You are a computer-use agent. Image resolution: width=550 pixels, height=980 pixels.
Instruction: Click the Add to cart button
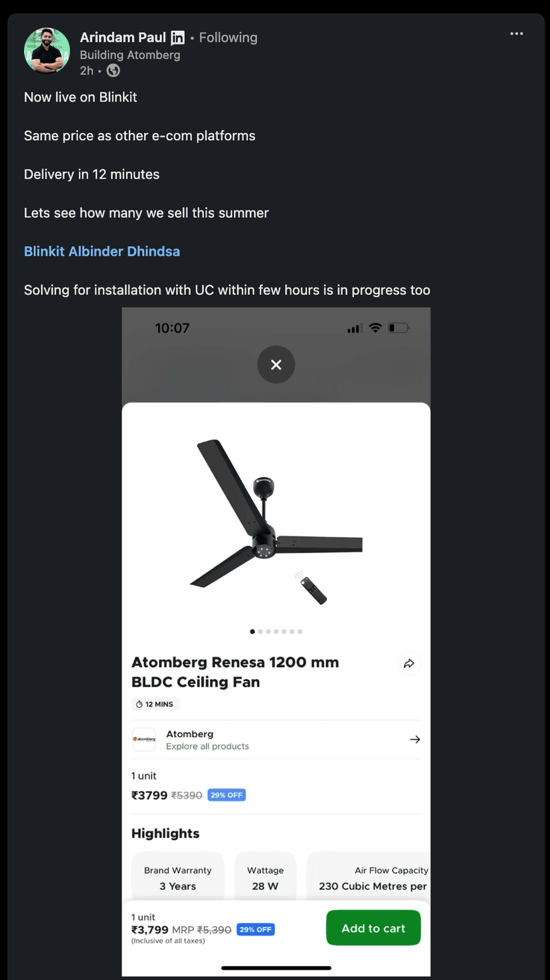[x=373, y=928]
